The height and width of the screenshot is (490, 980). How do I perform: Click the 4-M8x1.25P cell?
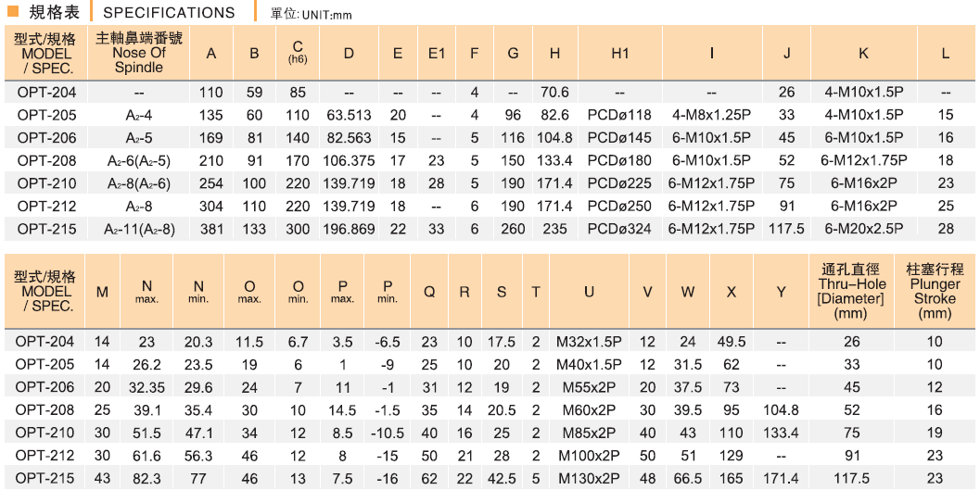pos(711,116)
